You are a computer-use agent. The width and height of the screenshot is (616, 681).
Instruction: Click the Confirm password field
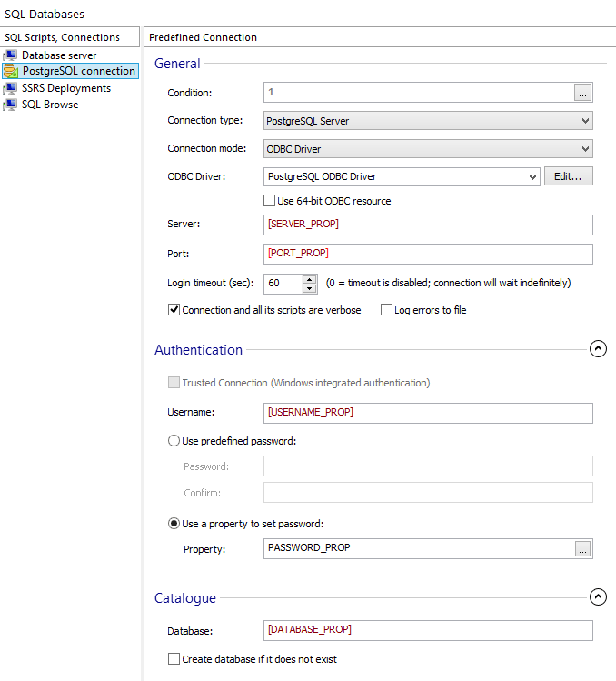pos(428,493)
